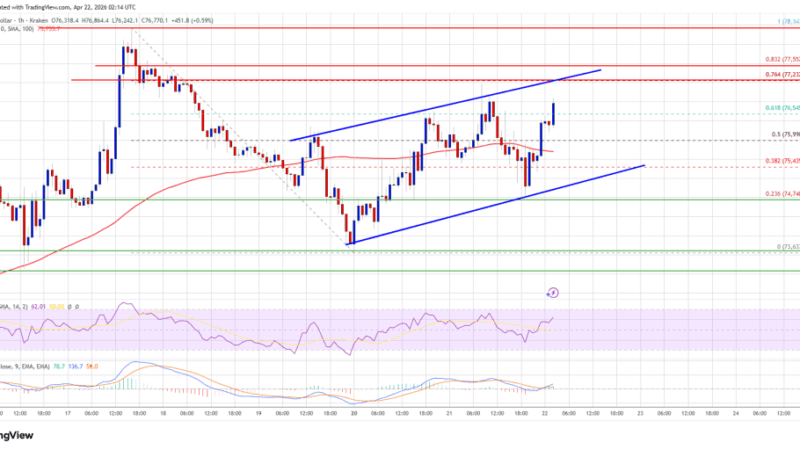The width and height of the screenshot is (800, 450).
Task: Click the latest blue candle on the chart
Action: click(554, 113)
